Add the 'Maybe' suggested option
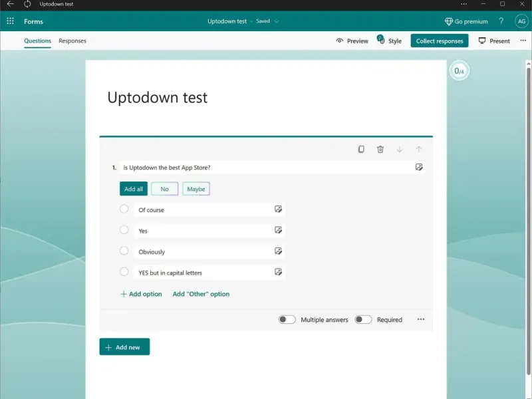The height and width of the screenshot is (399, 532). (x=196, y=189)
